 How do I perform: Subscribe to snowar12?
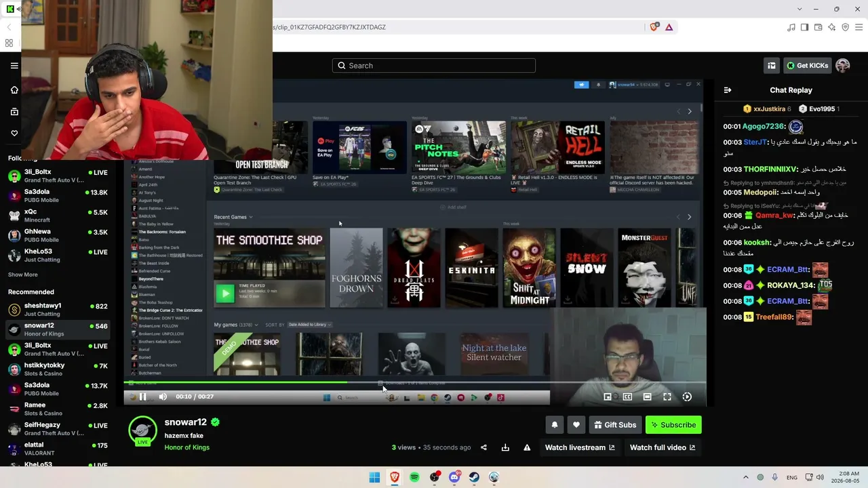point(673,425)
